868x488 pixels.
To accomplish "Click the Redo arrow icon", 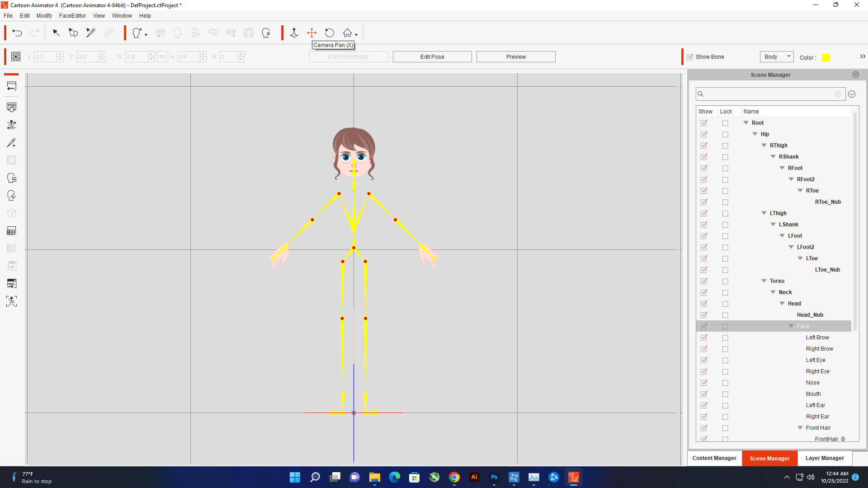I will [x=34, y=33].
